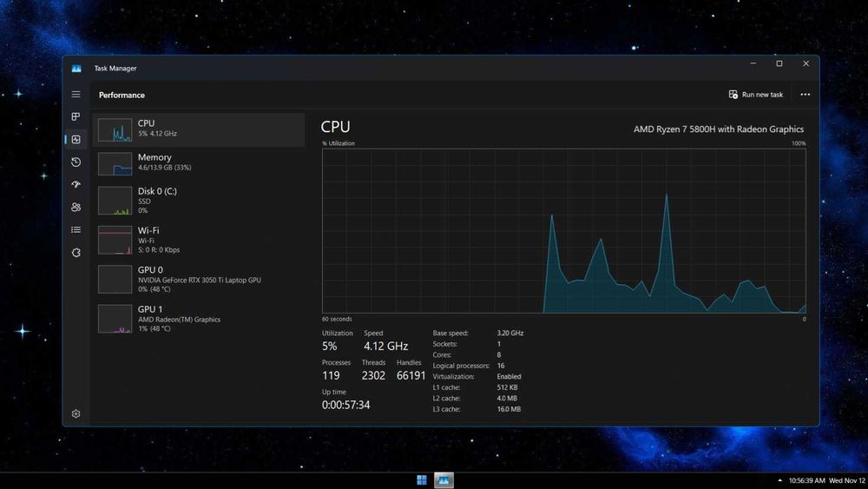Screen dimensions: 868x489
Task: Click Task Manager icon in taskbar
Action: [444, 480]
